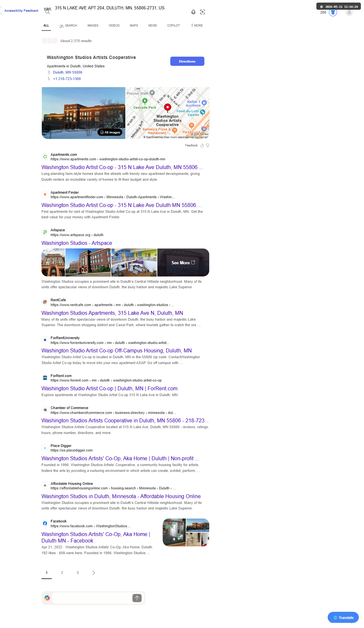The image size is (364, 628).
Task: Open Place Digger Aka Home result
Action: 120,459
